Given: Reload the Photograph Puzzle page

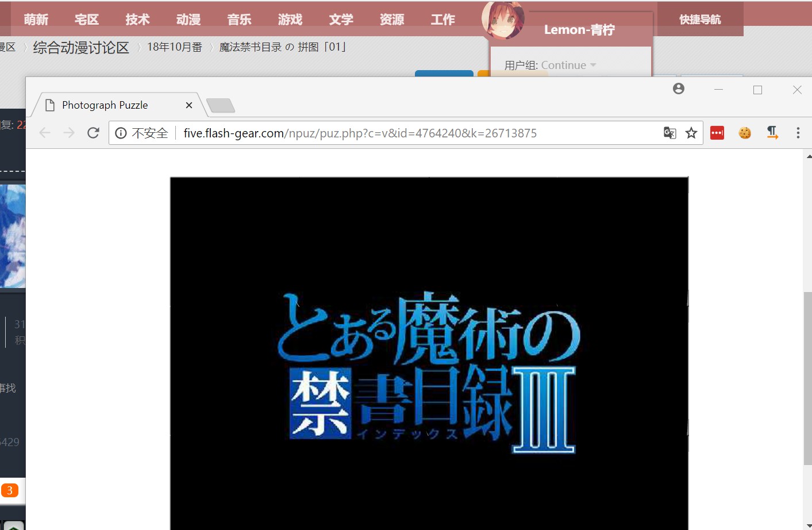Looking at the screenshot, I should pos(93,133).
